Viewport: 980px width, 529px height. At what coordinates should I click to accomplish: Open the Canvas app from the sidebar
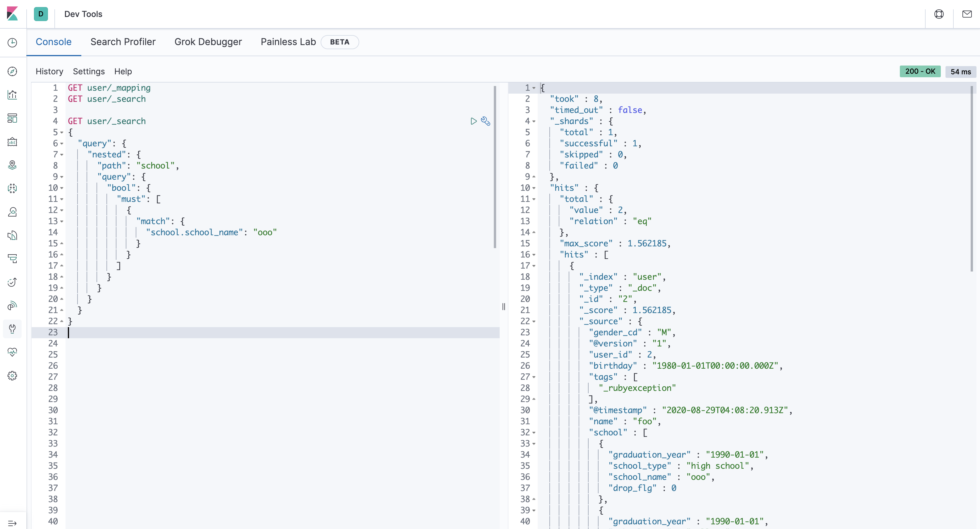12,142
